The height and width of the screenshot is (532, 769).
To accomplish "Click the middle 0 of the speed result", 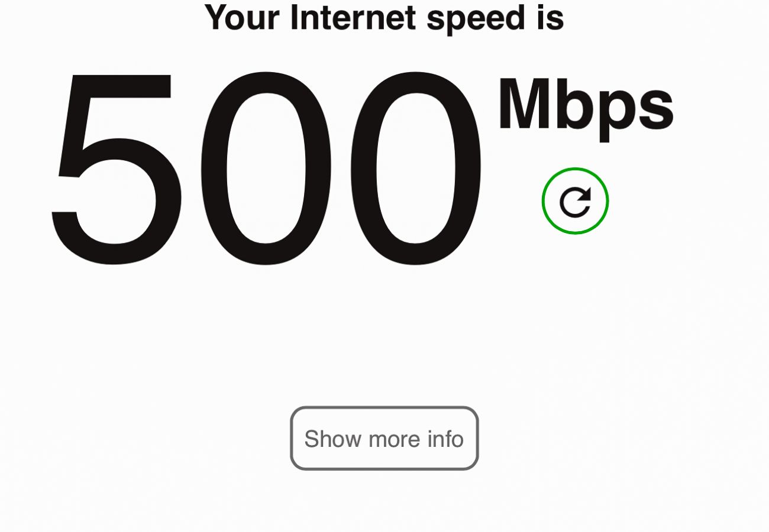I will tap(266, 167).
